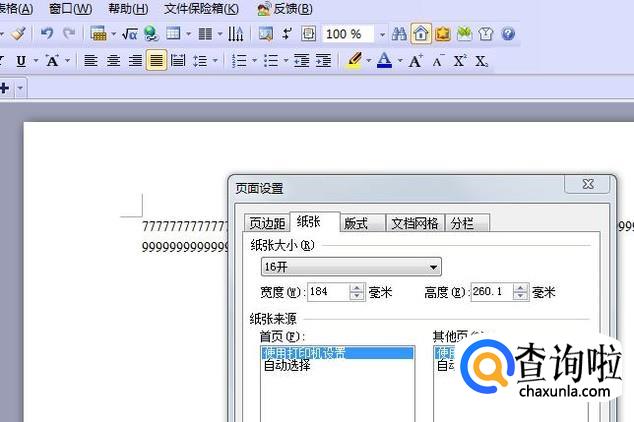Switch to the 页边距 tab
Screen dimensions: 634x422
coord(267,223)
